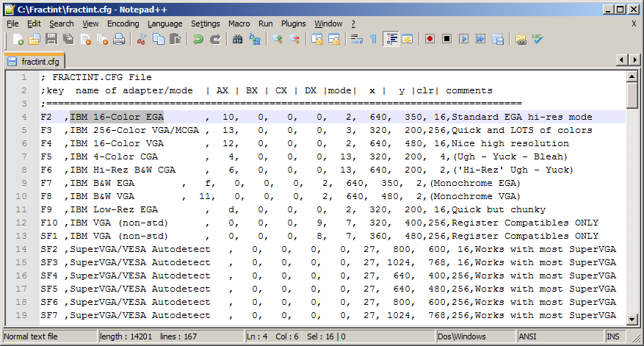Open the Window menu

[328, 24]
